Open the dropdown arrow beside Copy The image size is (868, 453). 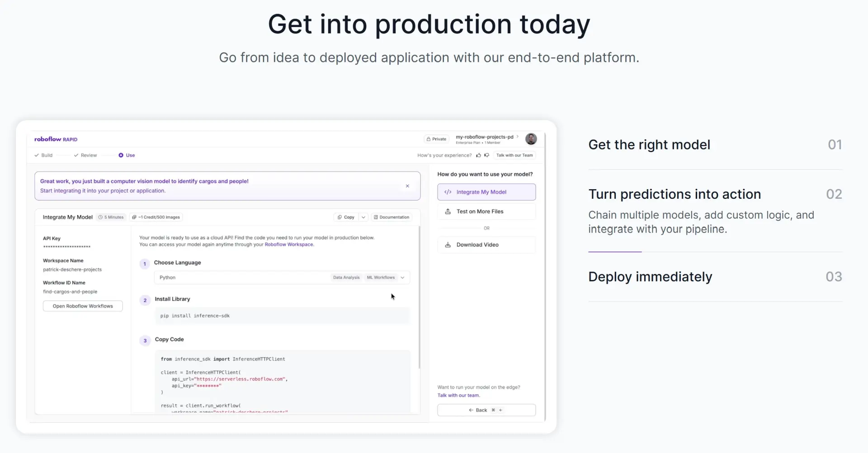tap(363, 217)
